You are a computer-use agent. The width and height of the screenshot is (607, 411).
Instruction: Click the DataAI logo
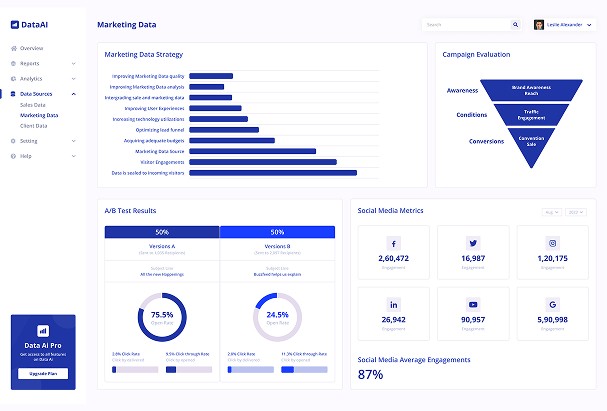pyautogui.click(x=29, y=24)
